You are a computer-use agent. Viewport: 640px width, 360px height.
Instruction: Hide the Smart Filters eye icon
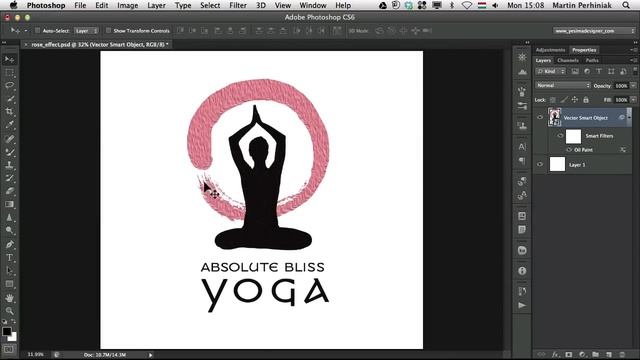pos(560,136)
